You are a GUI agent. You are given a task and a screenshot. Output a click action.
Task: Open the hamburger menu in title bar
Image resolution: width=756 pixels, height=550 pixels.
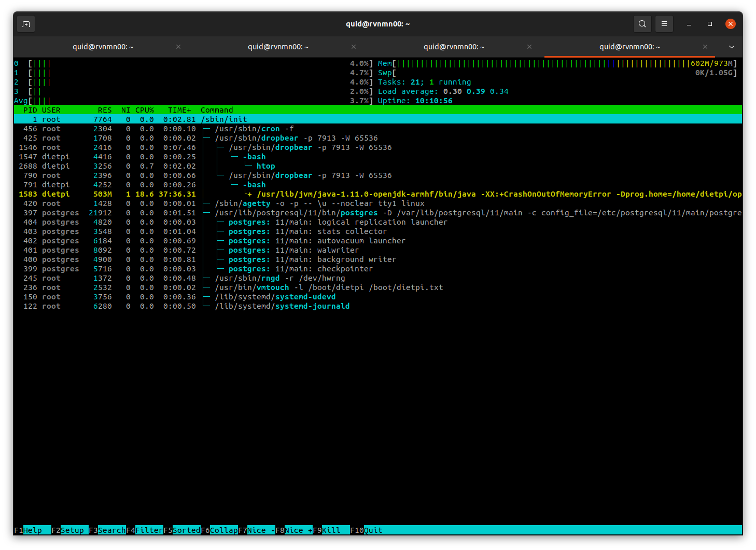tap(664, 24)
